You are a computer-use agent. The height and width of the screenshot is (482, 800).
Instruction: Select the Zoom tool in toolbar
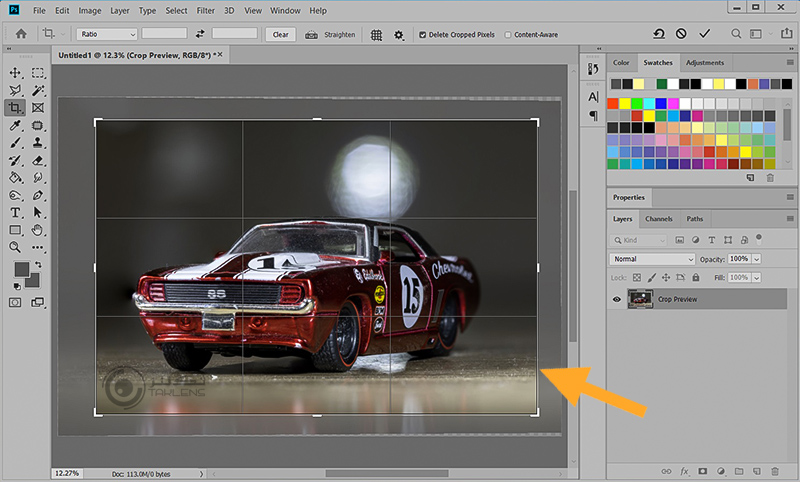coord(16,246)
